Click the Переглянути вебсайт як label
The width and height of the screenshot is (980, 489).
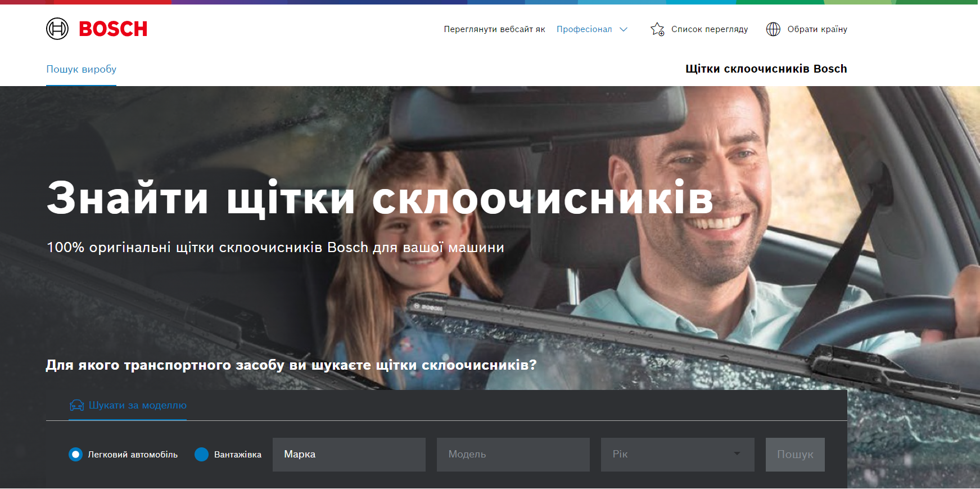(x=495, y=29)
